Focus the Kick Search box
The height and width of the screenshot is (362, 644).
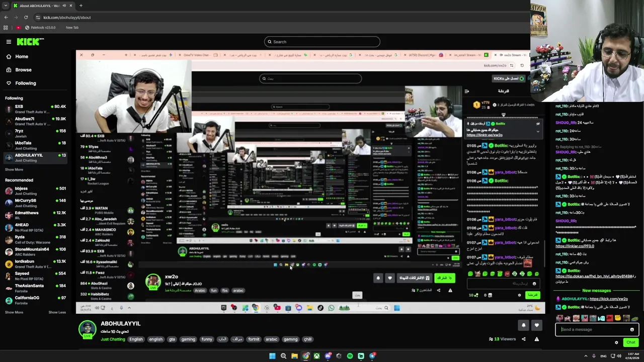click(x=322, y=42)
